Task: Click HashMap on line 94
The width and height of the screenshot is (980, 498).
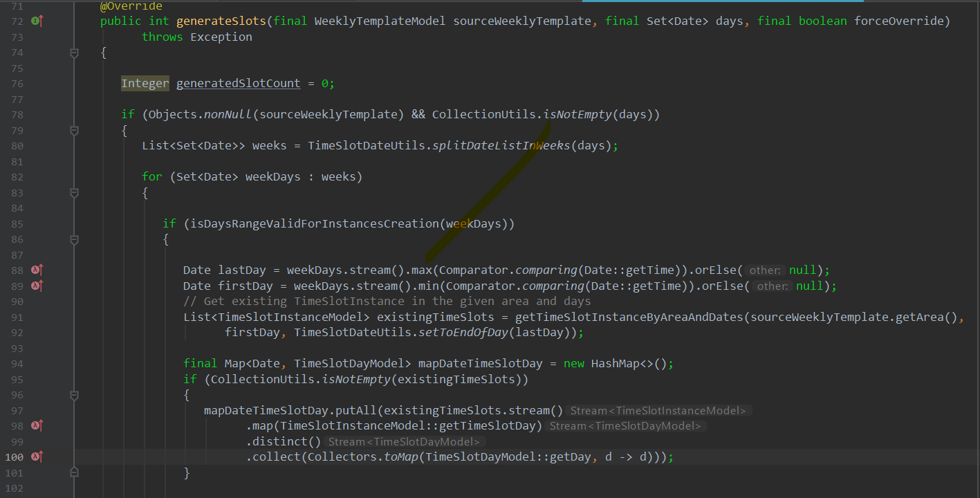Action: 616,364
